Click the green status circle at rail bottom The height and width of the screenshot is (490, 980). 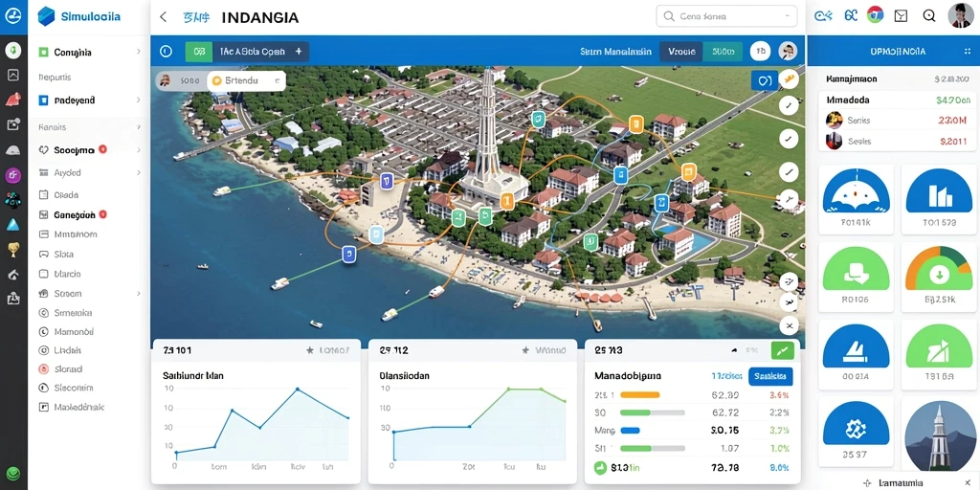13,474
